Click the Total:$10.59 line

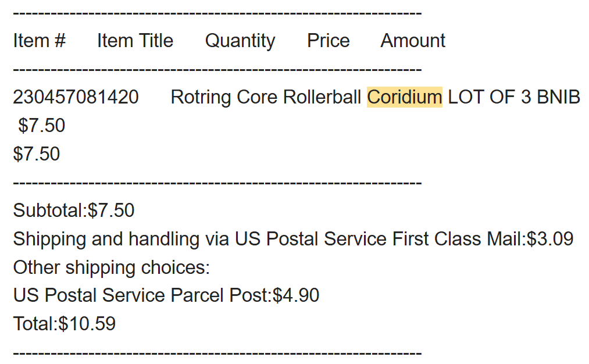click(64, 324)
